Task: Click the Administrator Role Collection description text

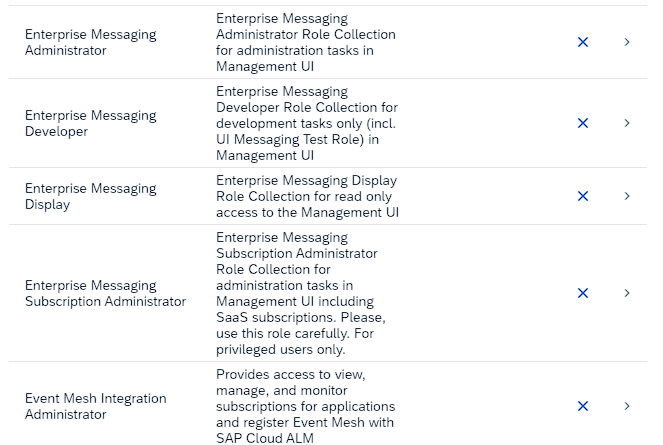Action: [305, 42]
